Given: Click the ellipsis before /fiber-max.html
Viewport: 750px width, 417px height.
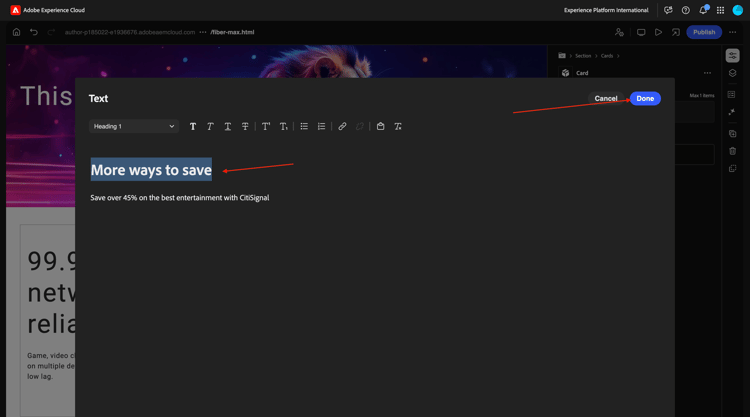Looking at the screenshot, I should [x=203, y=32].
